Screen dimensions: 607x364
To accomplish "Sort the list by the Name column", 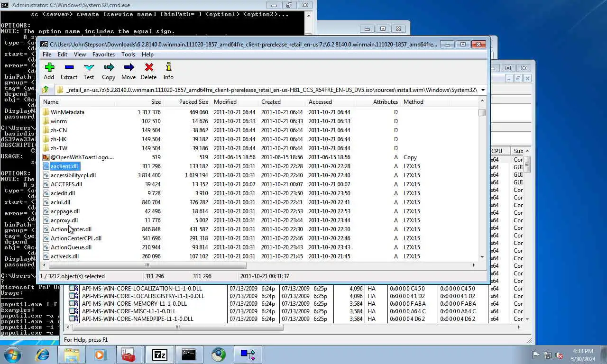I will pos(78,101).
